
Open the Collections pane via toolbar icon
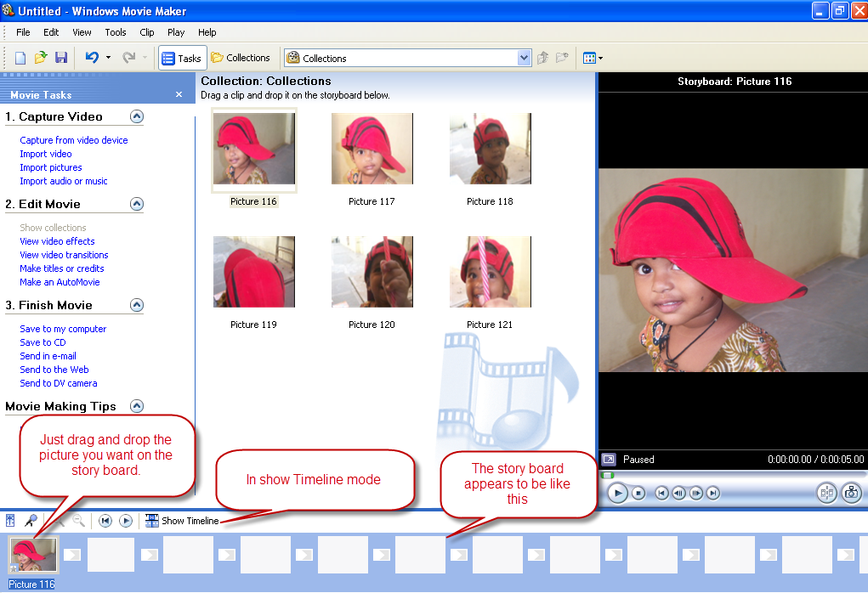[241, 58]
